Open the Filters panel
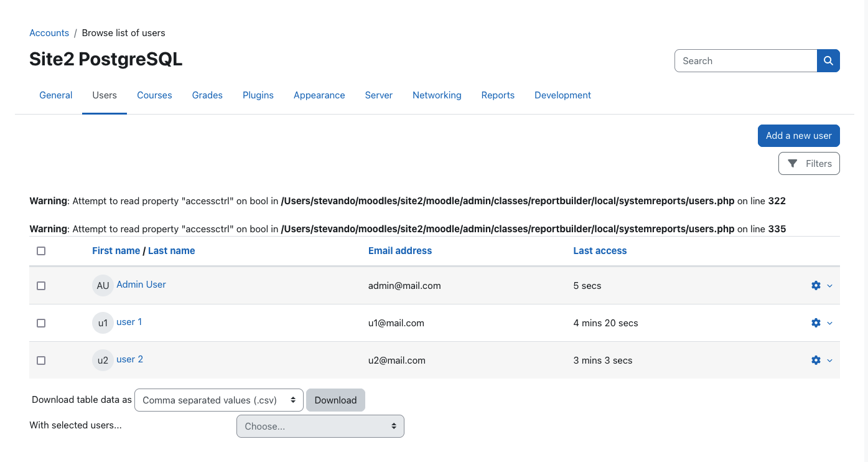Image resolution: width=868 pixels, height=462 pixels. pyautogui.click(x=809, y=164)
